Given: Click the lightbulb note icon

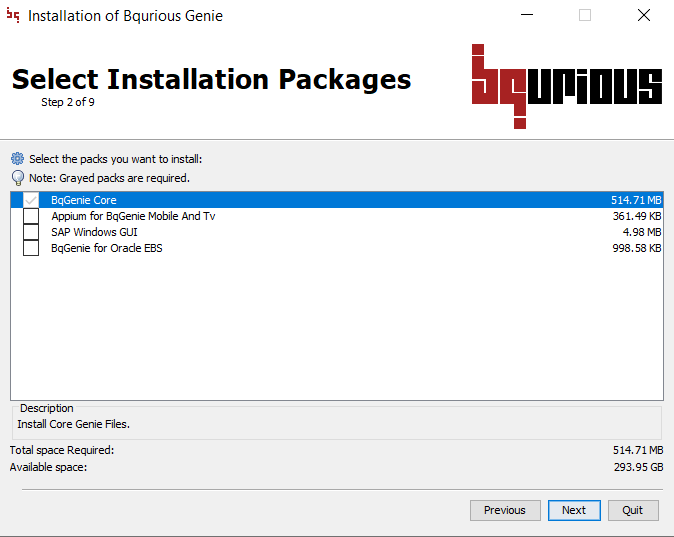Looking at the screenshot, I should tap(18, 178).
